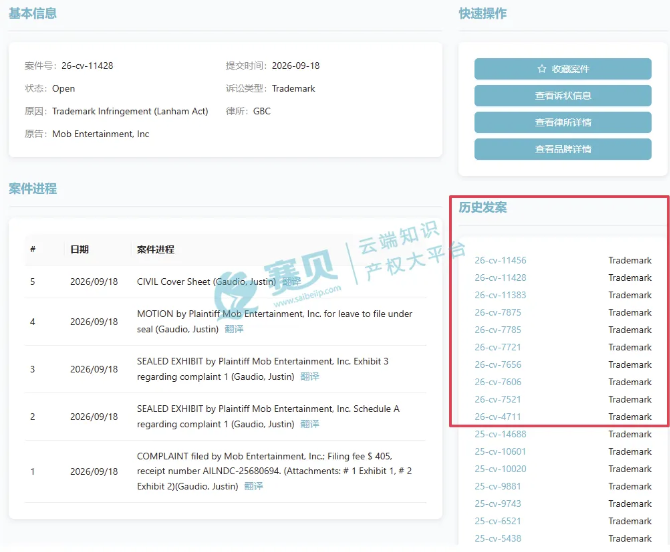Screen dimensions: 670x552
Task: Open history case 25-cv-5438
Action: click(498, 538)
